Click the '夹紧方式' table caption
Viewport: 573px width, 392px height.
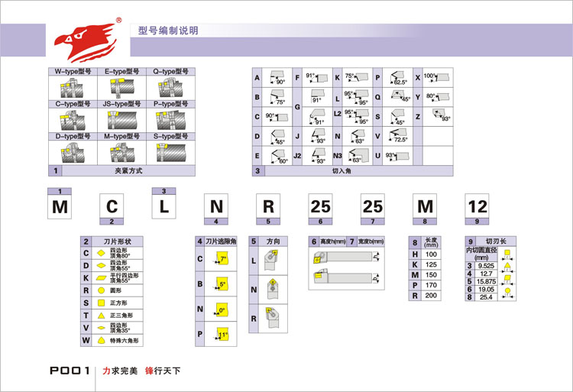[128, 170]
